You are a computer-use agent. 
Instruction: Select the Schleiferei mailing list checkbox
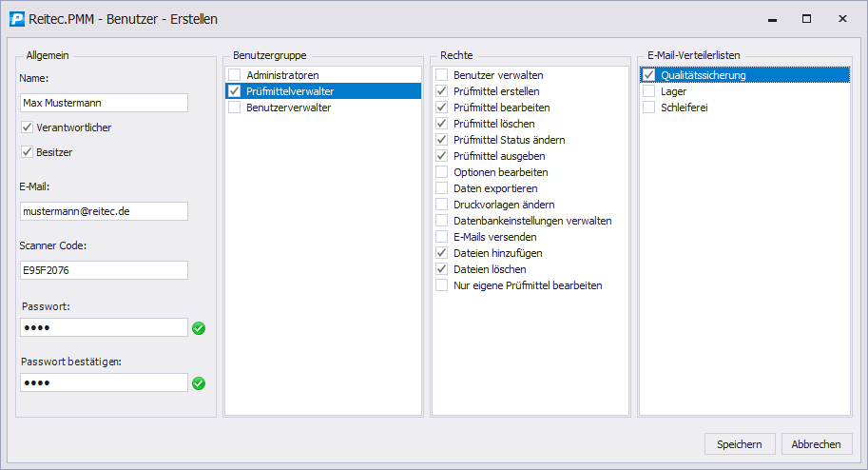(x=648, y=108)
